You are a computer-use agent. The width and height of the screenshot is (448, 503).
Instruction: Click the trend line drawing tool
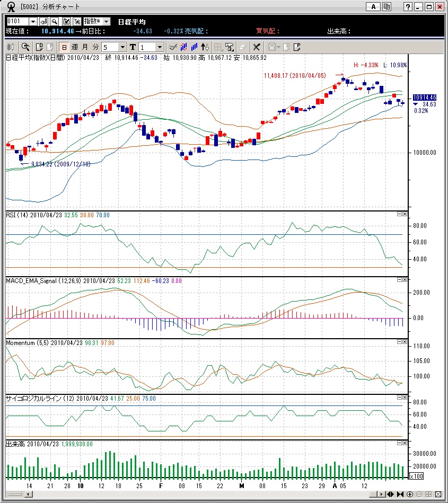[x=173, y=47]
